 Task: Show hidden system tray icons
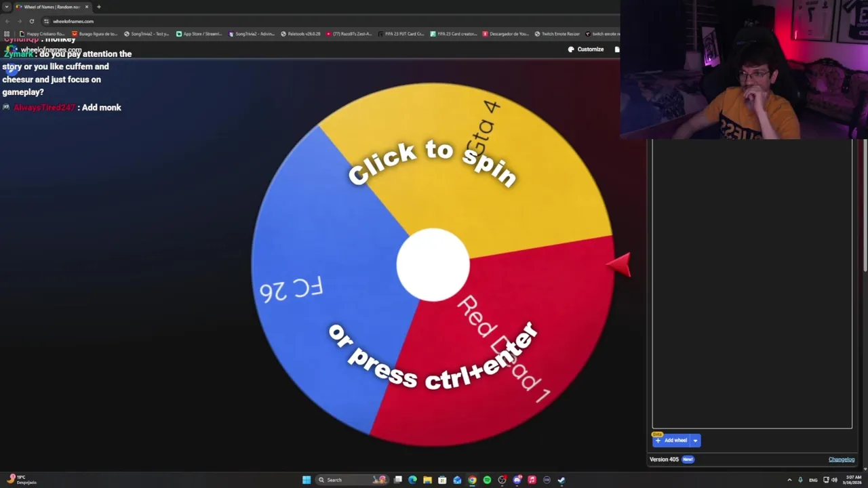(789, 480)
